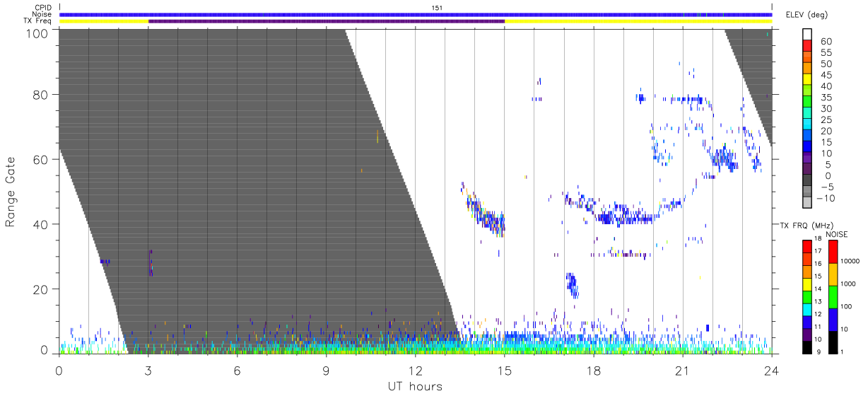Click the ELEV colorbar tick label 55

826,52
